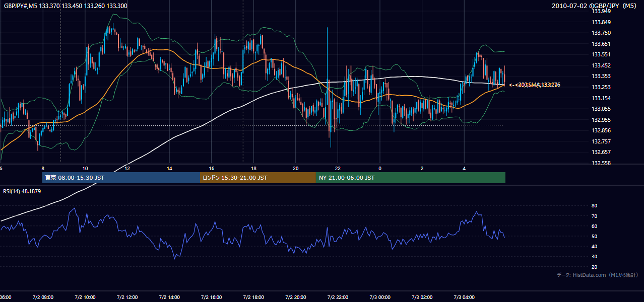
Task: Select the ロンドン 15:30-21:00 JST session bar
Action: [258, 178]
